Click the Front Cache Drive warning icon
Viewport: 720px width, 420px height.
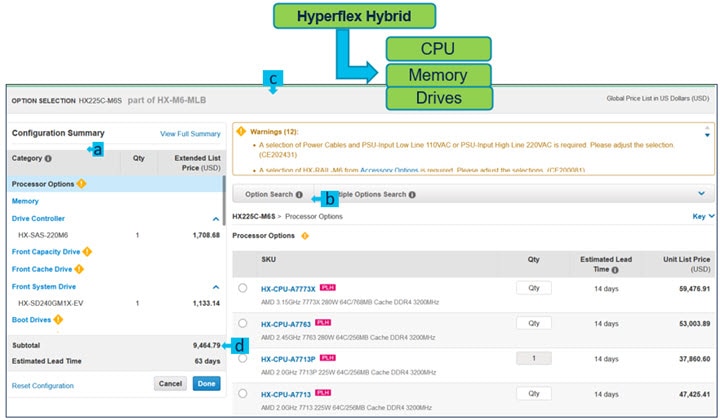(79, 269)
